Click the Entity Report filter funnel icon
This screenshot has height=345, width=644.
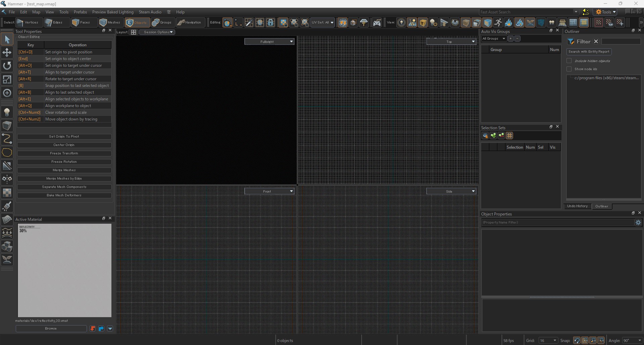[571, 42]
